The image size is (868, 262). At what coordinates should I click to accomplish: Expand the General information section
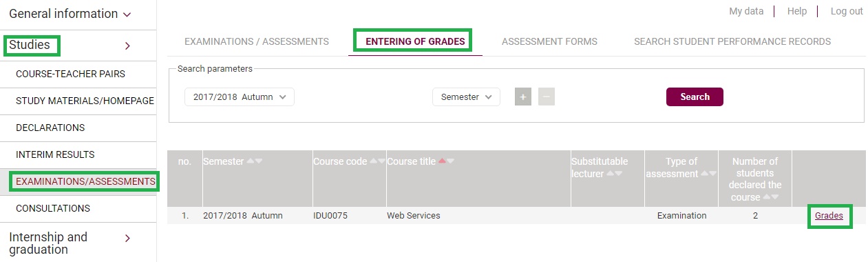[69, 14]
